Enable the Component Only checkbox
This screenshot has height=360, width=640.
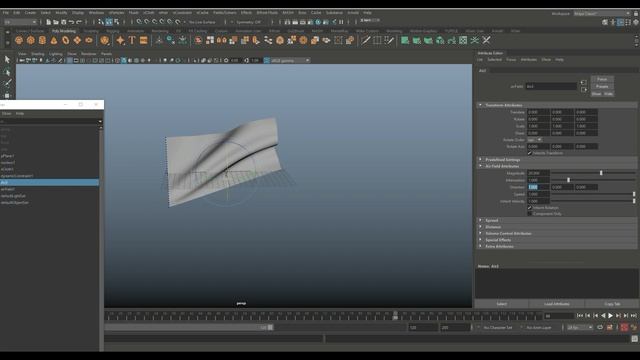(x=530, y=214)
